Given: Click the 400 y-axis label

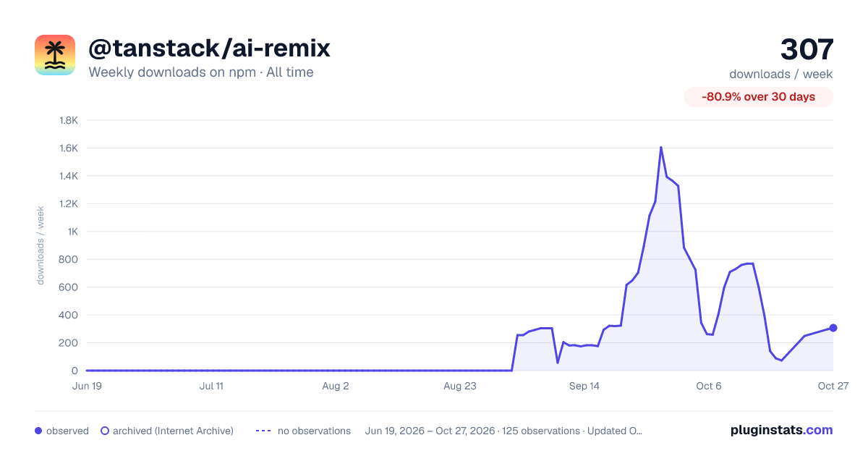Looking at the screenshot, I should click(x=69, y=315).
